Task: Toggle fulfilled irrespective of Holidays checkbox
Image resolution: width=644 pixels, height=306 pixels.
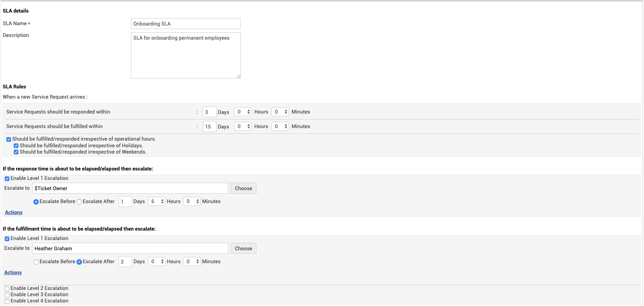Action: (x=16, y=146)
